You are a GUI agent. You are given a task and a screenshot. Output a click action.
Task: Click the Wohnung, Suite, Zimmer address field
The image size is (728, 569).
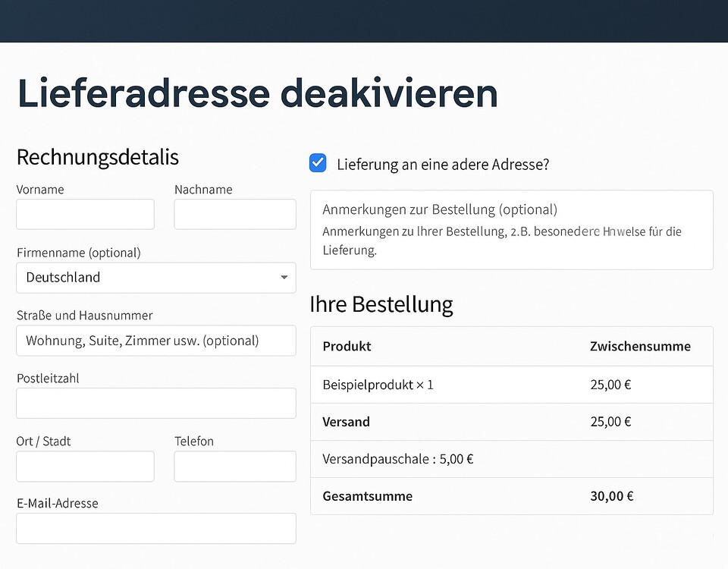(x=156, y=341)
